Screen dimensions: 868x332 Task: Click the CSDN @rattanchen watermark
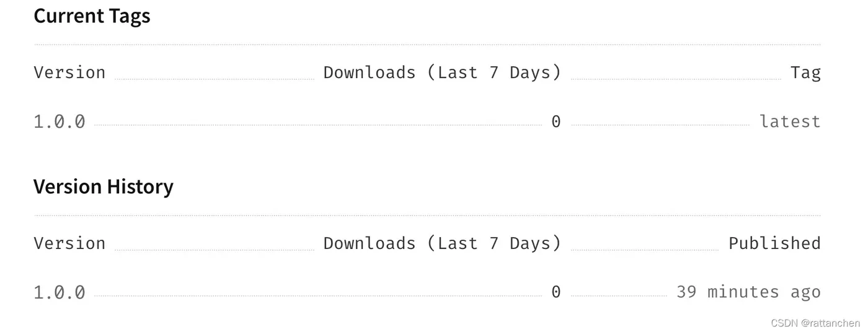pos(815,323)
